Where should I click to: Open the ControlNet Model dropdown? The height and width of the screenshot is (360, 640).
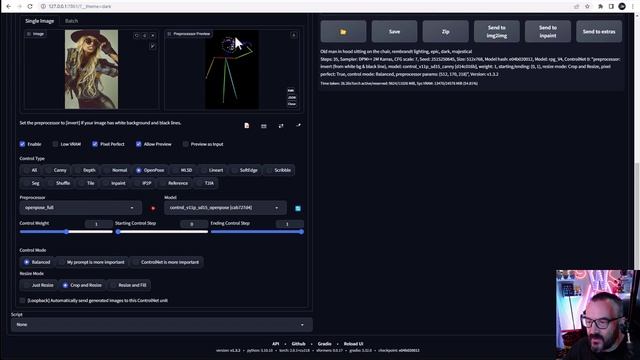tap(225, 208)
